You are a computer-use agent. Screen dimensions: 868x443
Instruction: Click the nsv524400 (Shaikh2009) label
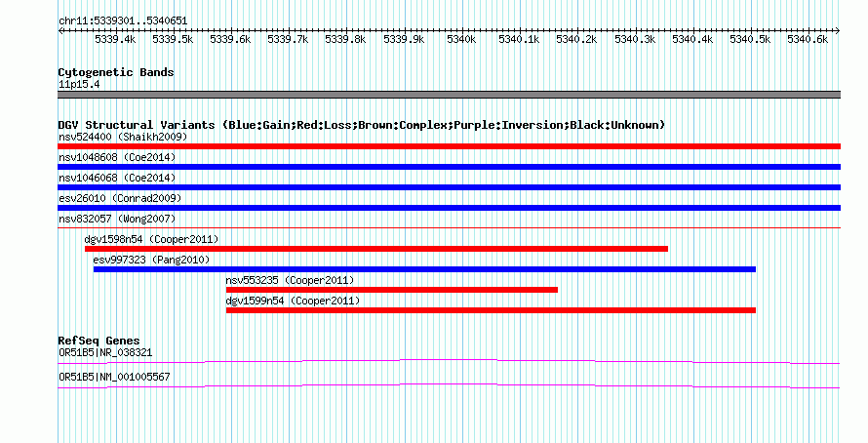pyautogui.click(x=123, y=137)
